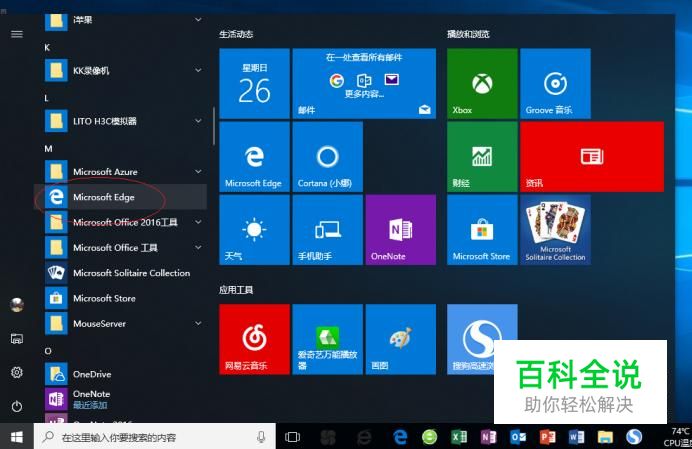Screen dimensions: 692x449
Task: Open the user account avatar
Action: click(x=17, y=305)
